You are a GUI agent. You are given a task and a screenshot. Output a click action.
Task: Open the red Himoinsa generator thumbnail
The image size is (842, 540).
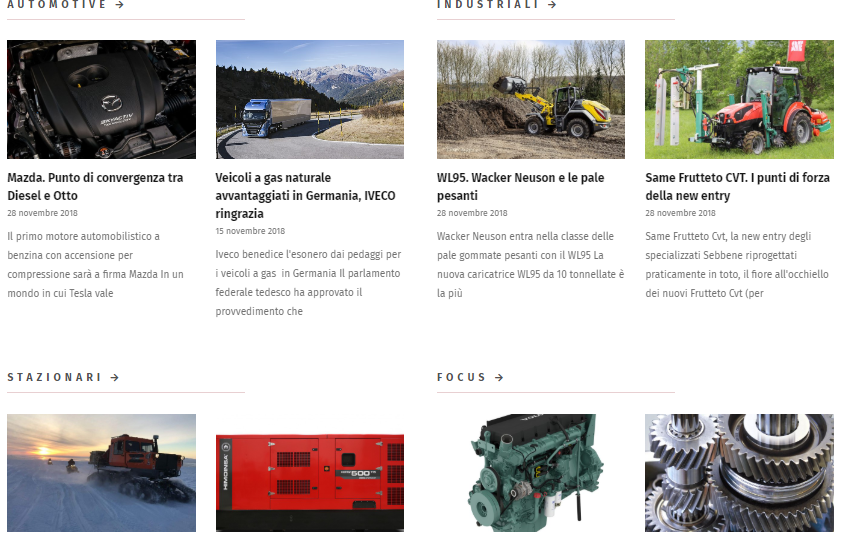310,483
